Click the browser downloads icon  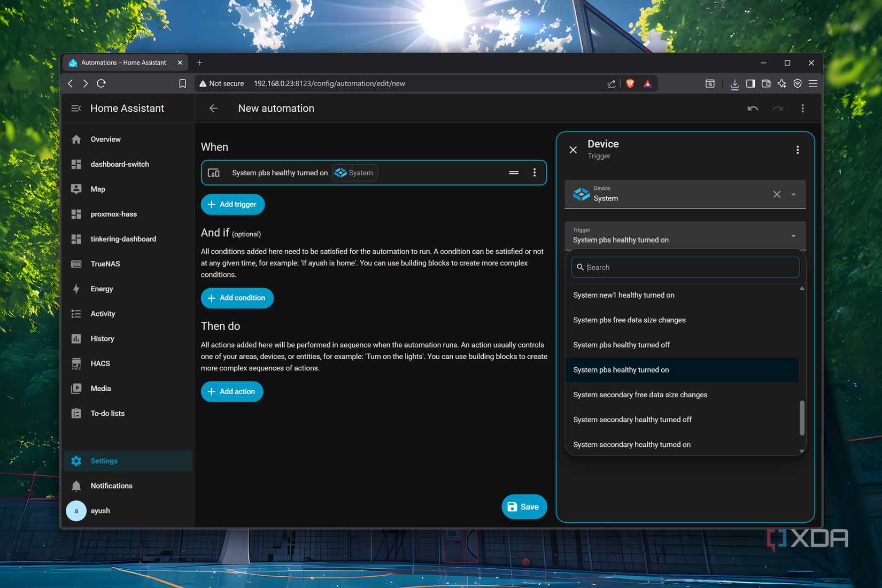pos(735,84)
